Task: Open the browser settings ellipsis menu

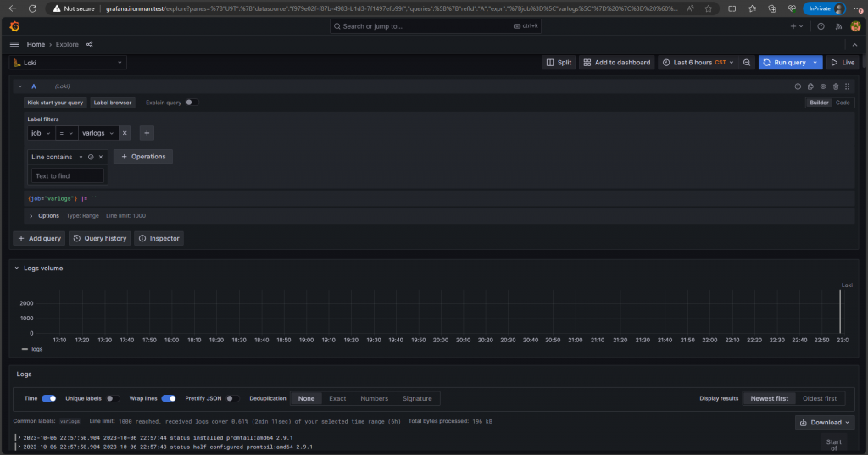Action: tap(858, 8)
